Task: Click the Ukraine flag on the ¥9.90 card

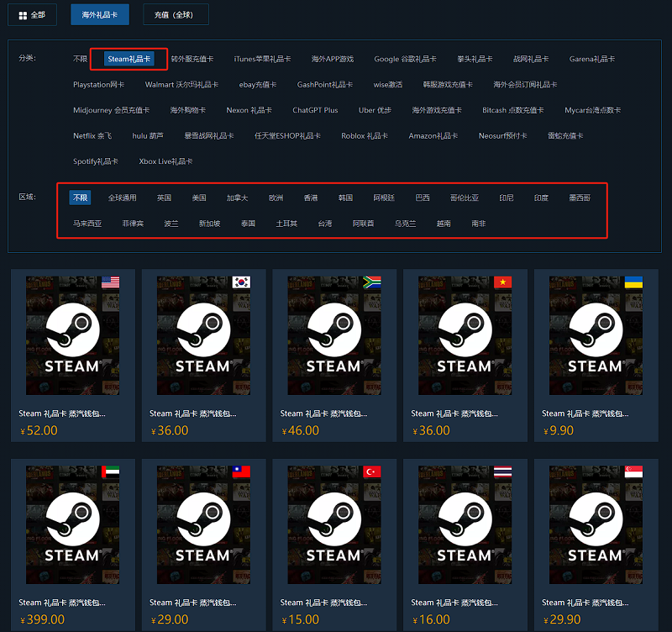Action: tap(633, 282)
